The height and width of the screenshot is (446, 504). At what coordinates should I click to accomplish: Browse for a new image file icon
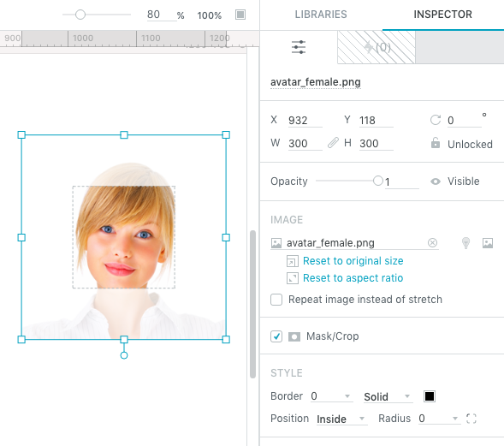click(x=488, y=243)
